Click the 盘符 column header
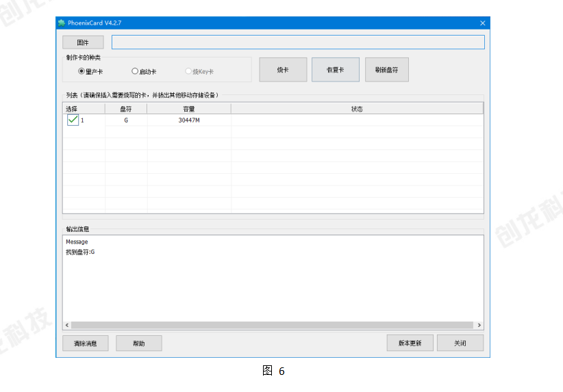Image resolution: width=563 pixels, height=392 pixels. coord(126,109)
